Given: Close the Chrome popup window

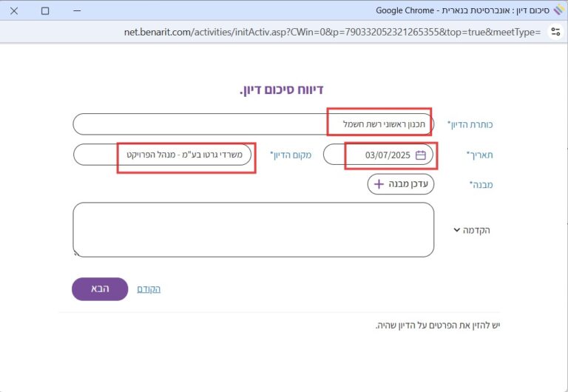Looking at the screenshot, I should coord(15,10).
